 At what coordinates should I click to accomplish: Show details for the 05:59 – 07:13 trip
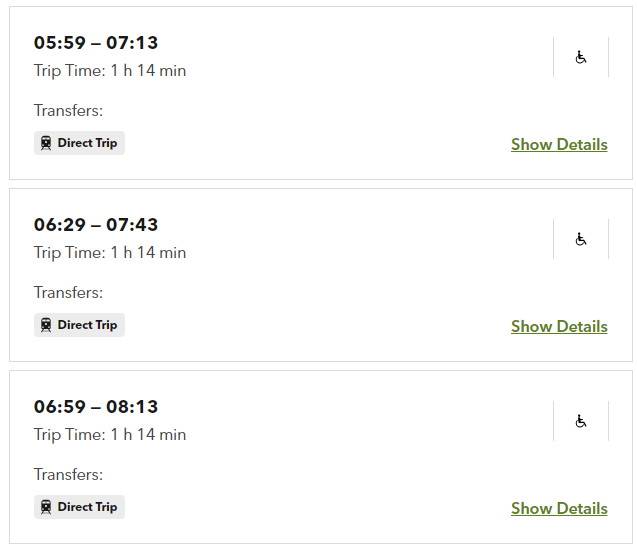click(559, 144)
